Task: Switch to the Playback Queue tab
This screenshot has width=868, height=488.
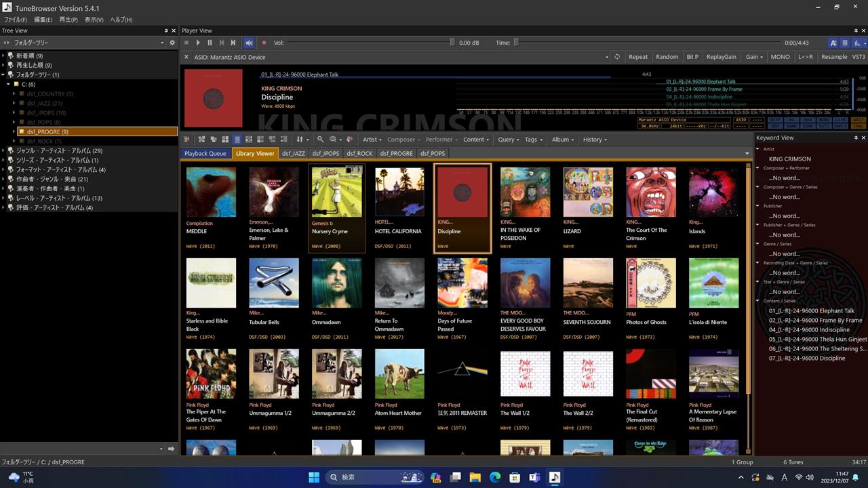Action: point(205,153)
